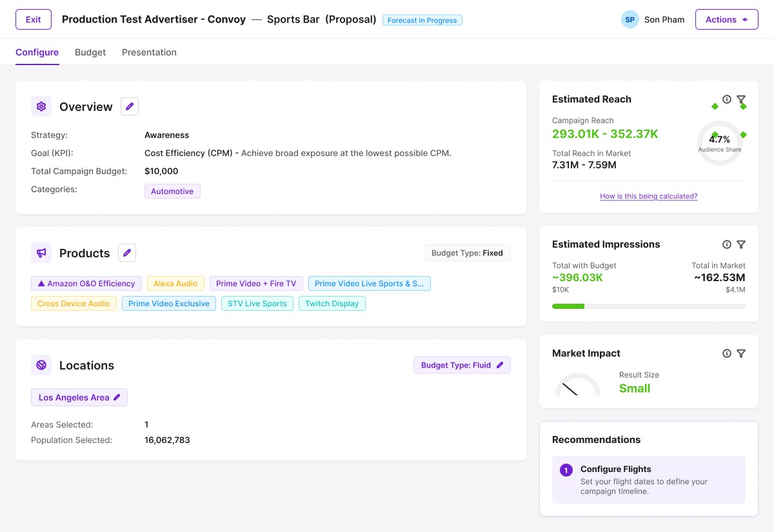
Task: Click the Prime Video Exclusive tag
Action: point(169,304)
